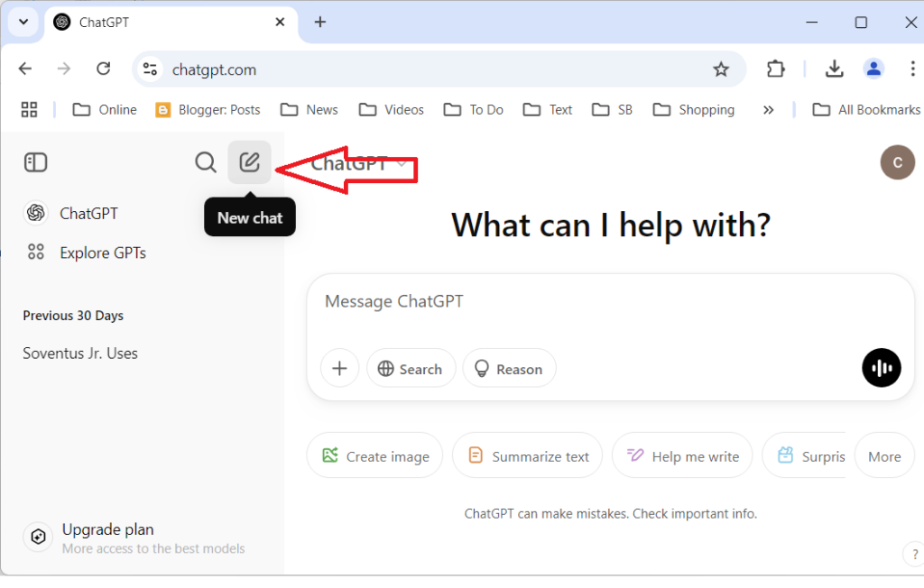Open the All Bookmarks folder
This screenshot has width=924, height=588.
(x=867, y=110)
